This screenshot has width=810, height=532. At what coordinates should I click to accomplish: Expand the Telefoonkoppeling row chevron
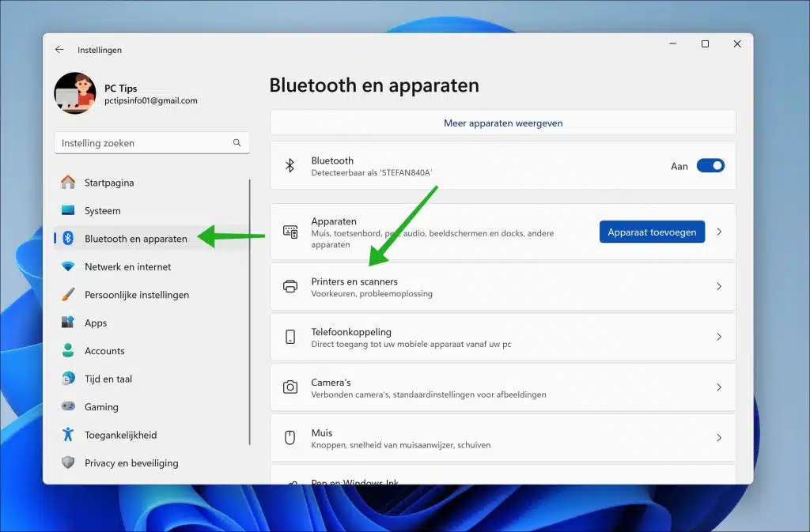pyautogui.click(x=719, y=337)
